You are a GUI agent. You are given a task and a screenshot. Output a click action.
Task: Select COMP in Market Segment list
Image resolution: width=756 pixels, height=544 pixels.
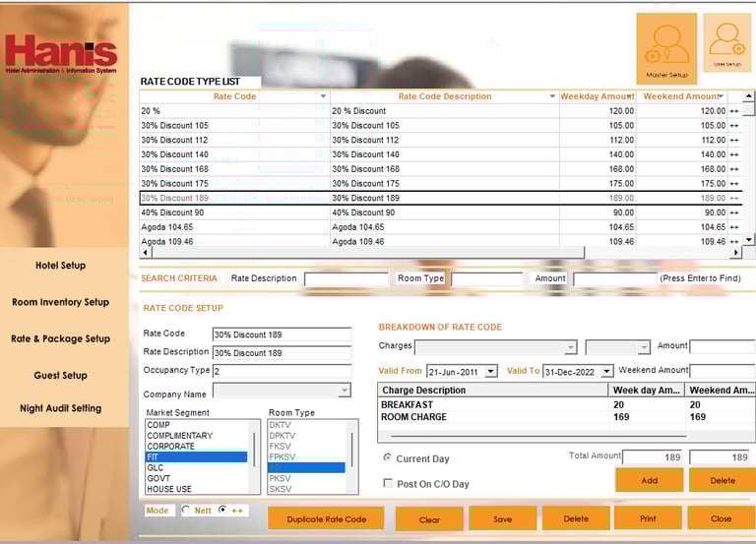coord(197,425)
